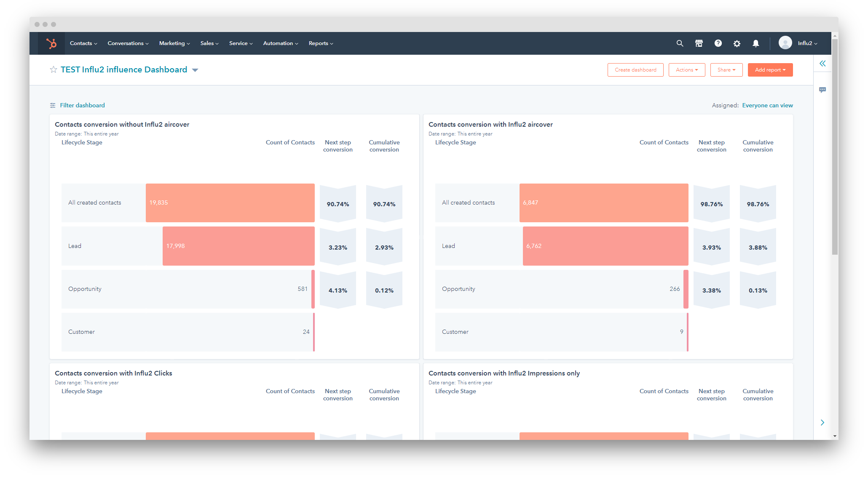868x482 pixels.
Task: Open the Share dropdown
Action: click(x=726, y=69)
